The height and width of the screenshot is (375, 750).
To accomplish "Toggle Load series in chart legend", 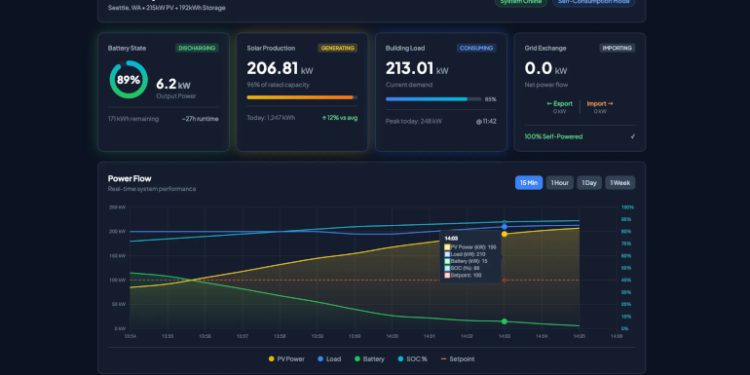I will (329, 359).
